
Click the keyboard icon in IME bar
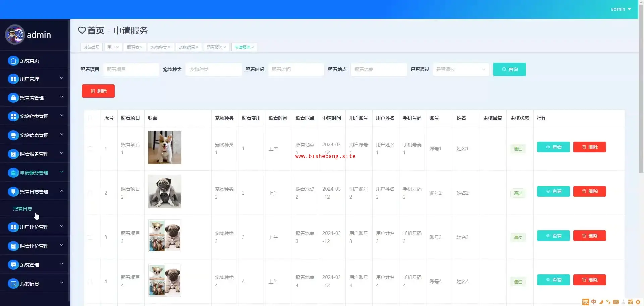point(616,302)
